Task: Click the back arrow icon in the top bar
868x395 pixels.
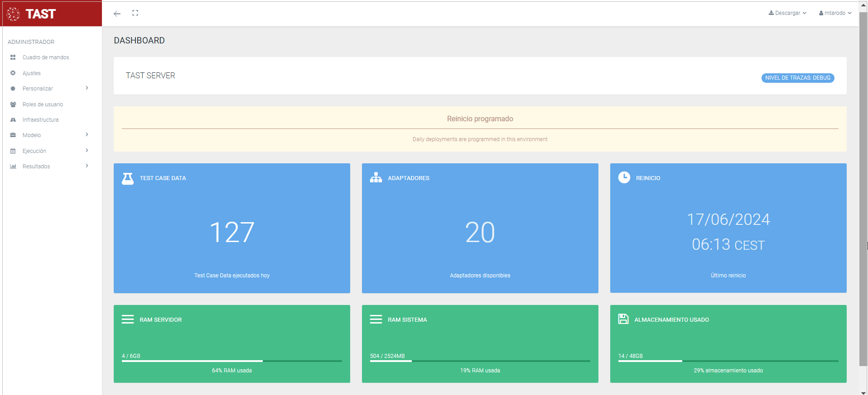Action: click(x=117, y=14)
